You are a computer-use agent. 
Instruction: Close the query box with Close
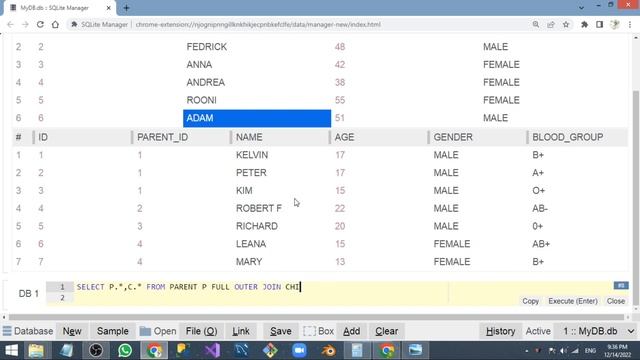616,301
